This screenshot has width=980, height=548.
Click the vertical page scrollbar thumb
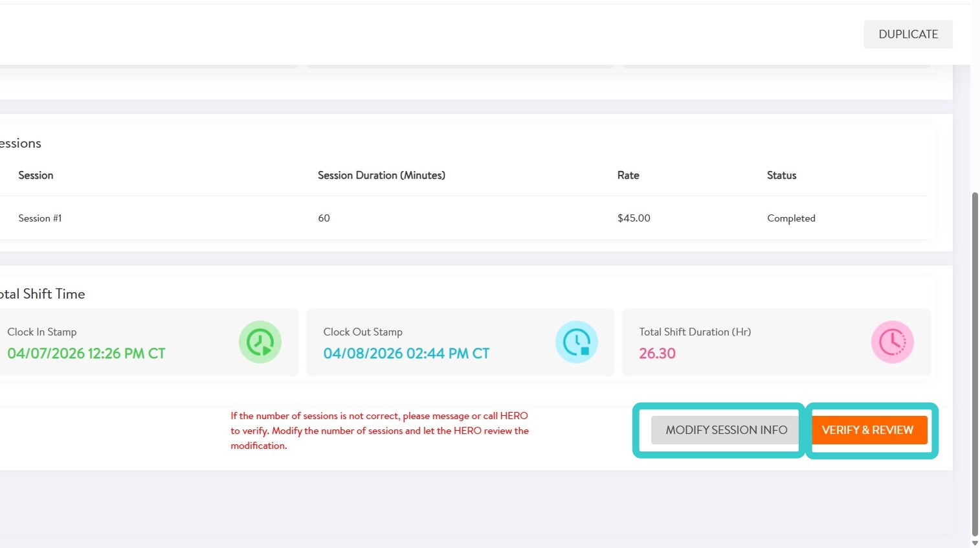(x=975, y=364)
